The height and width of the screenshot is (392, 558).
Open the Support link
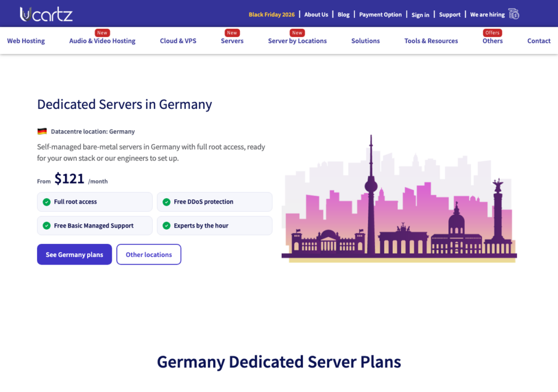pyautogui.click(x=450, y=15)
